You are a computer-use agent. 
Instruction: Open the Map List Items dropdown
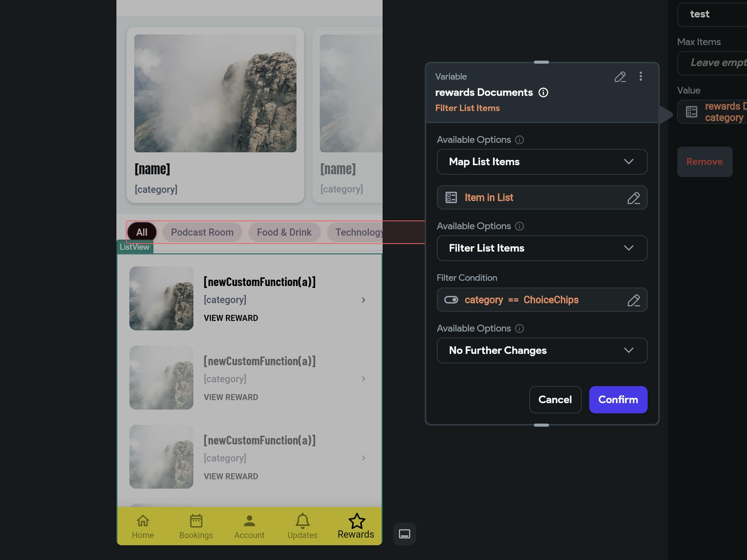pos(542,162)
